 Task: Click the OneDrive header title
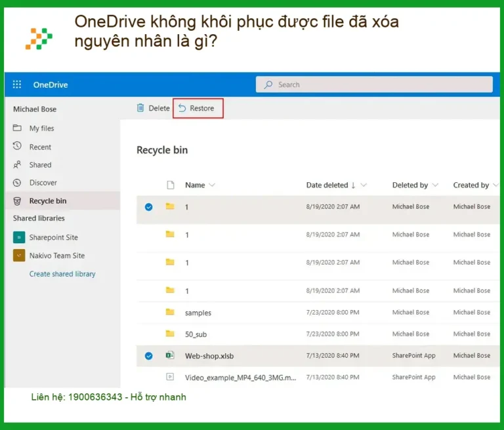51,85
